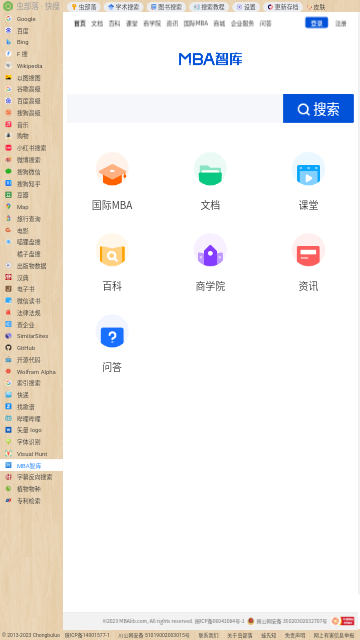This screenshot has height=640, width=360.
Task: Open 商城 in MBA智库 nav bar
Action: point(219,24)
